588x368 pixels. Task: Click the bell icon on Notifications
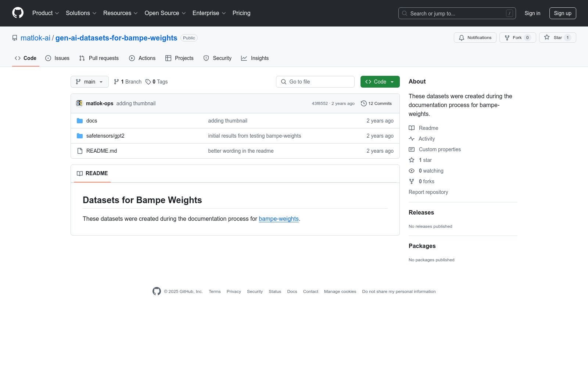coord(462,38)
